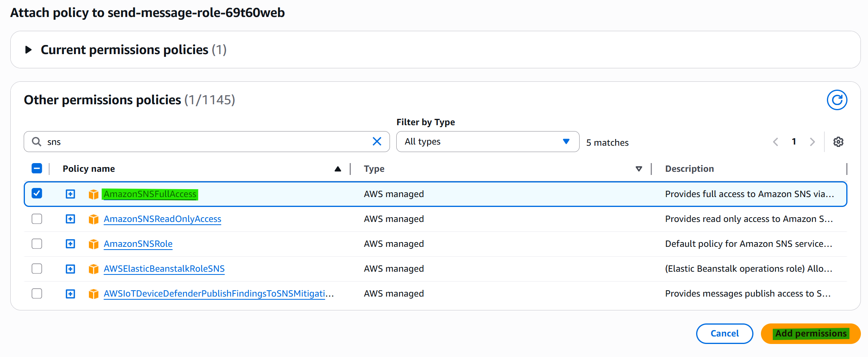Screen dimensions: 868x357
Task: Click into the sns search field
Action: tap(207, 141)
